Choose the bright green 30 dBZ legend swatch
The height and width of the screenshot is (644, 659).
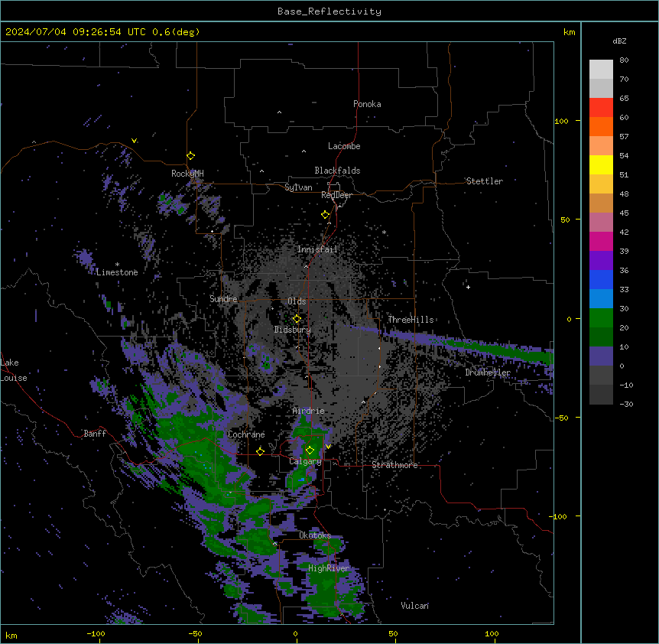point(601,318)
